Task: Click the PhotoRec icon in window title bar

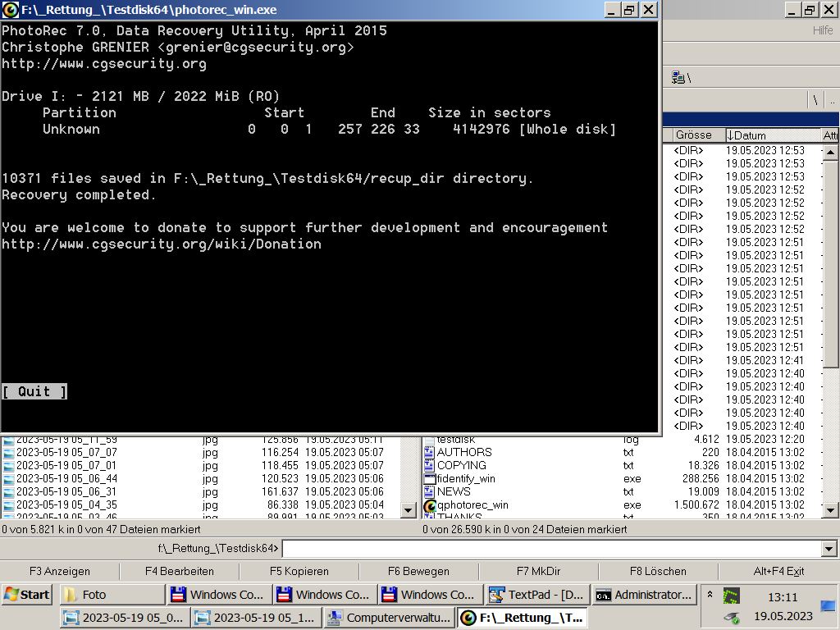Action: click(10, 10)
